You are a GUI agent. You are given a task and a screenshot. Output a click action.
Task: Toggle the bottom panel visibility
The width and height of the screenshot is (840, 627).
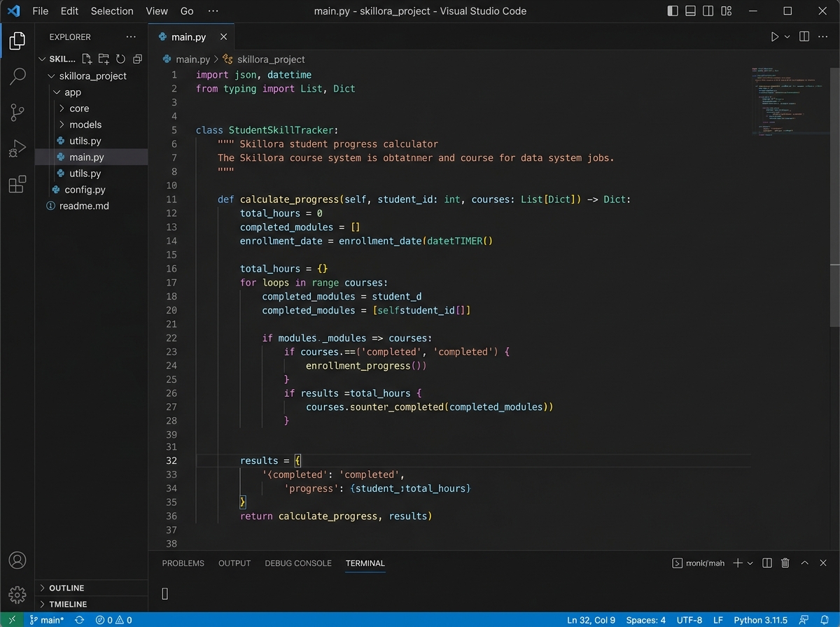pyautogui.click(x=690, y=10)
